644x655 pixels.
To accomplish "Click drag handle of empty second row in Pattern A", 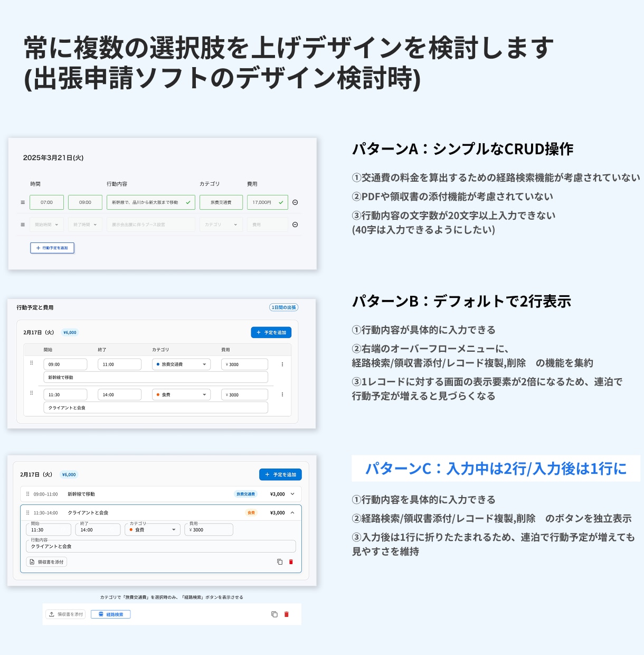I will click(23, 224).
